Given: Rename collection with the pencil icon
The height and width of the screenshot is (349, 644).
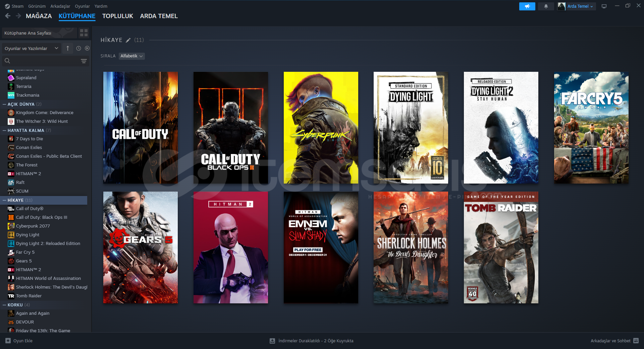Looking at the screenshot, I should pyautogui.click(x=128, y=40).
